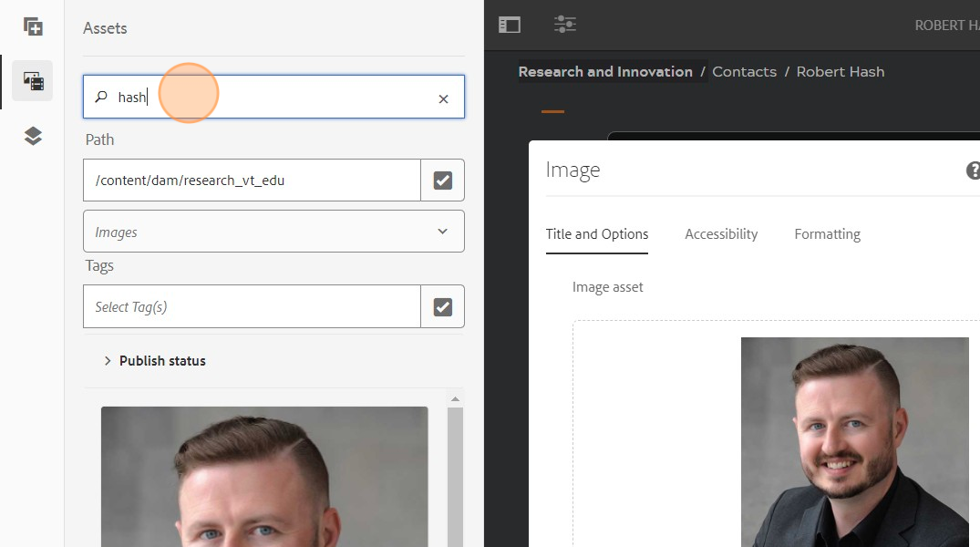980x547 pixels.
Task: Click the Tags label
Action: 99,265
